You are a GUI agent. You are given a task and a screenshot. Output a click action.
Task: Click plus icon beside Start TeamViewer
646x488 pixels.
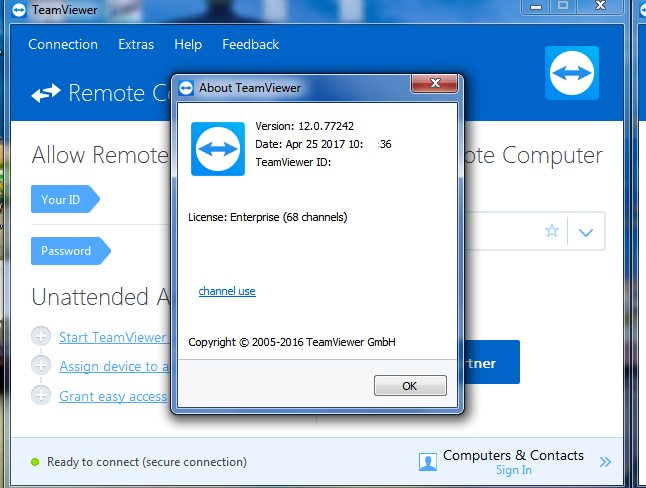coord(41,336)
